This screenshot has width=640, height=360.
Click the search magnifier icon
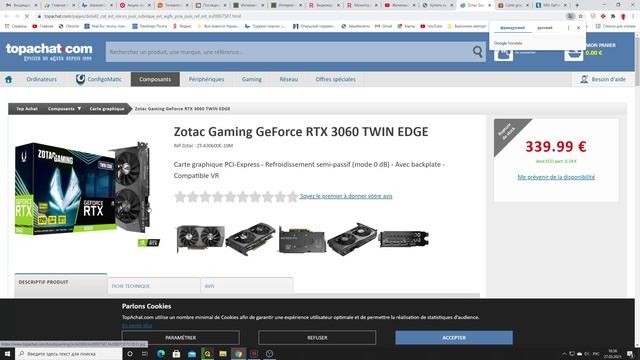coord(477,52)
